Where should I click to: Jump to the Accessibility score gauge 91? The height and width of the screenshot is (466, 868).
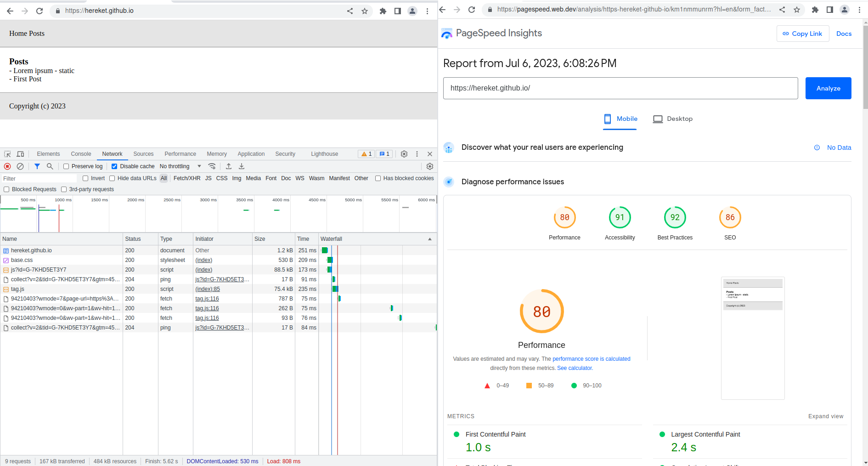(x=620, y=217)
